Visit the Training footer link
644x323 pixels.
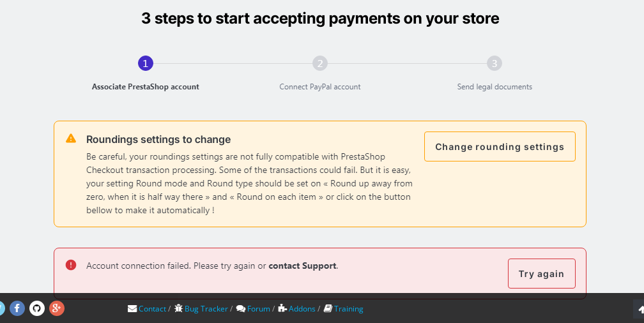coord(348,309)
